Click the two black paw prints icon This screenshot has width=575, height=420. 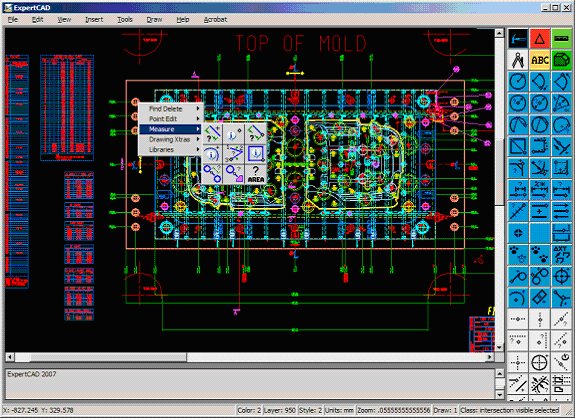pos(539,255)
